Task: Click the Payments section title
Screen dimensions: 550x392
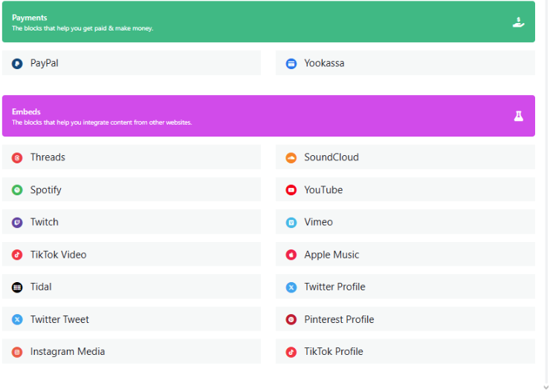Action: (30, 18)
